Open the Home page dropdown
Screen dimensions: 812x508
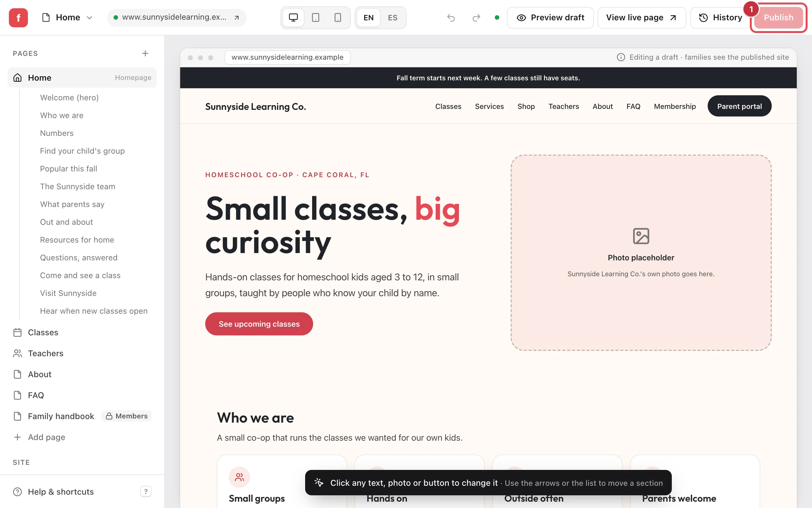(67, 17)
